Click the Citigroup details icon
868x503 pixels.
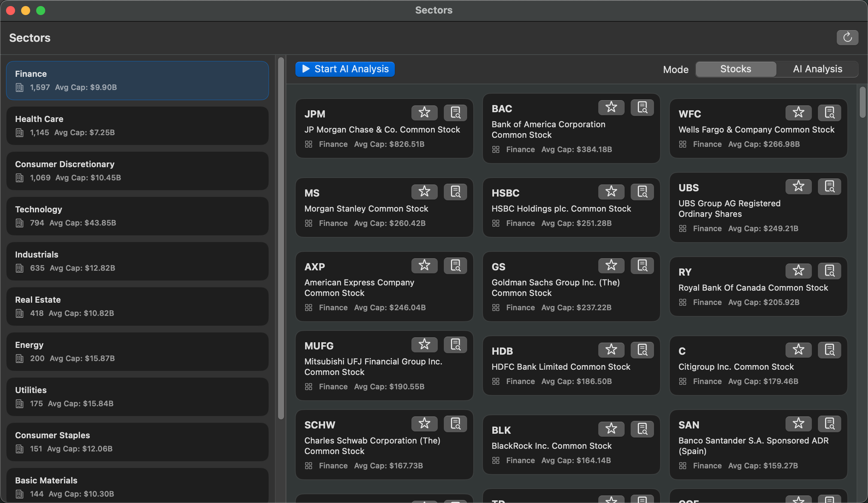[x=829, y=350]
